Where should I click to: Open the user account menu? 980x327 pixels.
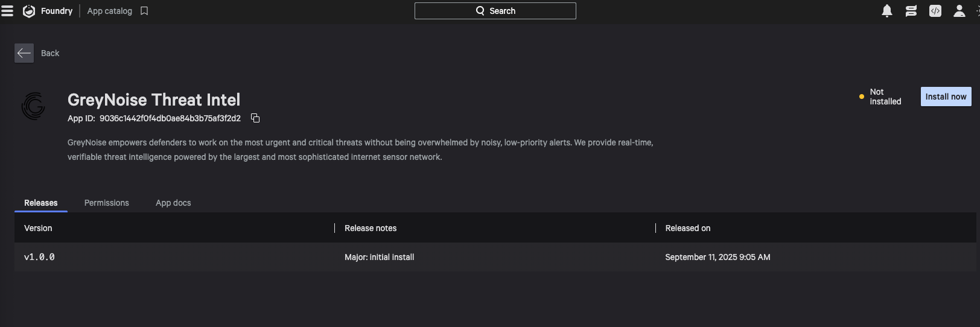[x=959, y=11]
